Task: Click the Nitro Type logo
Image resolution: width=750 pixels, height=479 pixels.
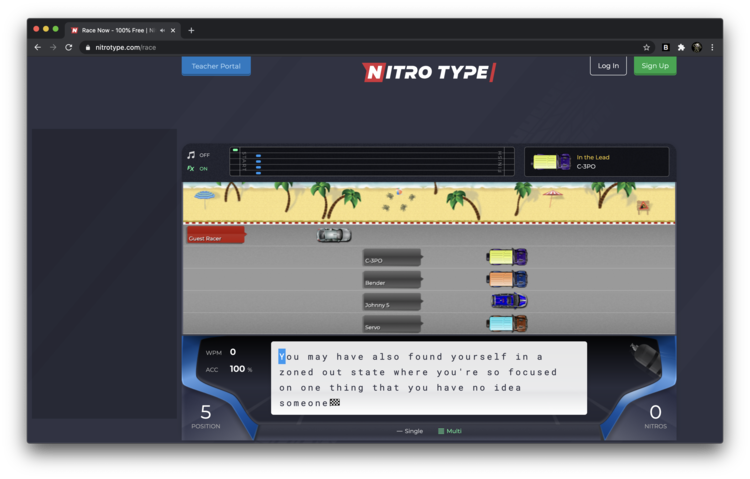Action: click(x=429, y=72)
